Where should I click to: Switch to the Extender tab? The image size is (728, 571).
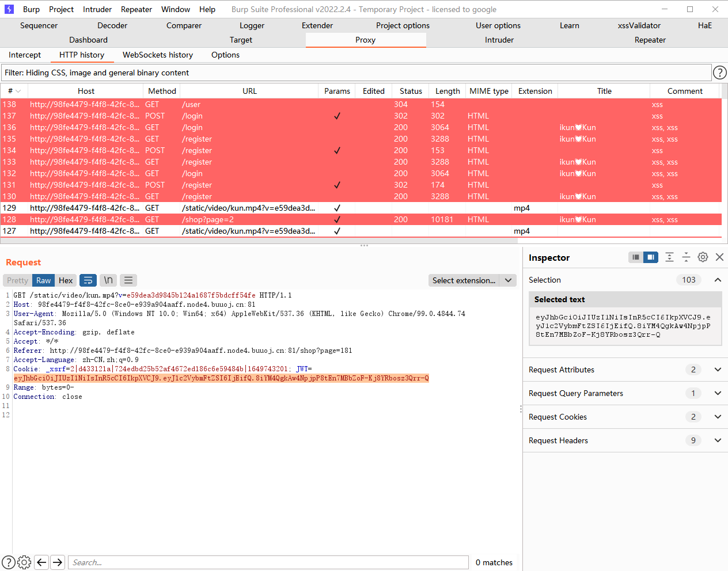[x=317, y=25]
